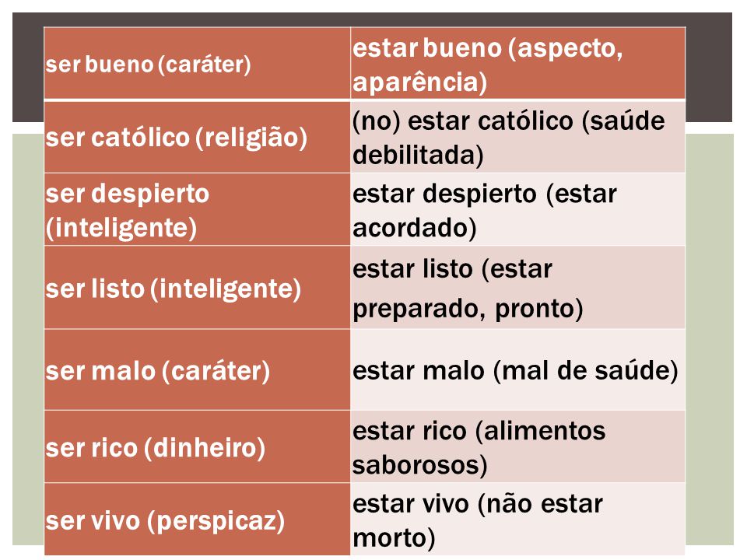Click the 'ser rico (dinheiro)' cell
This screenshot has width=747, height=560.
point(197,446)
